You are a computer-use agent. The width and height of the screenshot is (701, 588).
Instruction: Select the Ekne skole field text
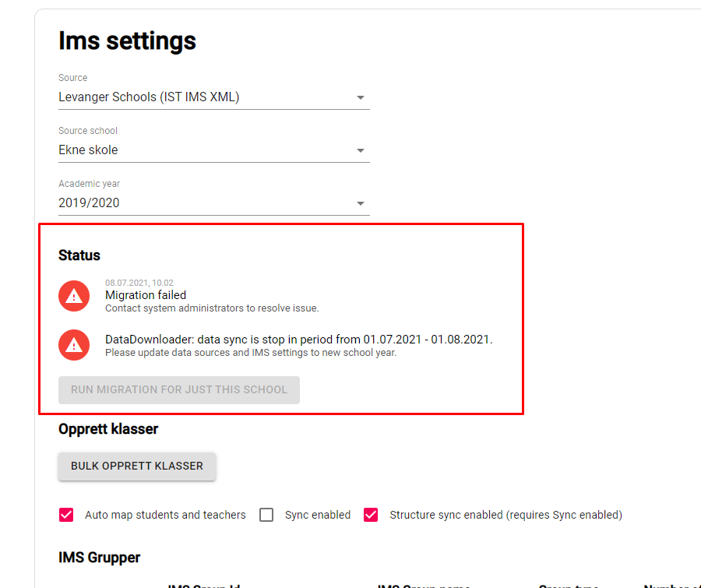pos(89,150)
